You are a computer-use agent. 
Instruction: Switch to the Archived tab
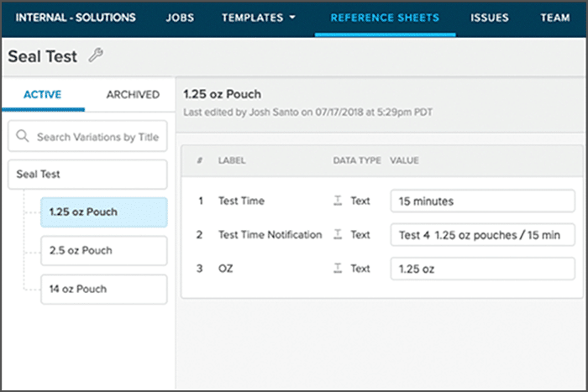(x=133, y=95)
